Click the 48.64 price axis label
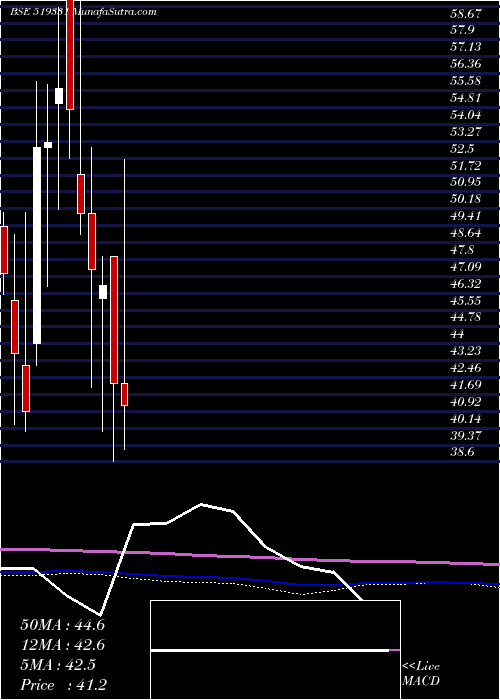 466,233
